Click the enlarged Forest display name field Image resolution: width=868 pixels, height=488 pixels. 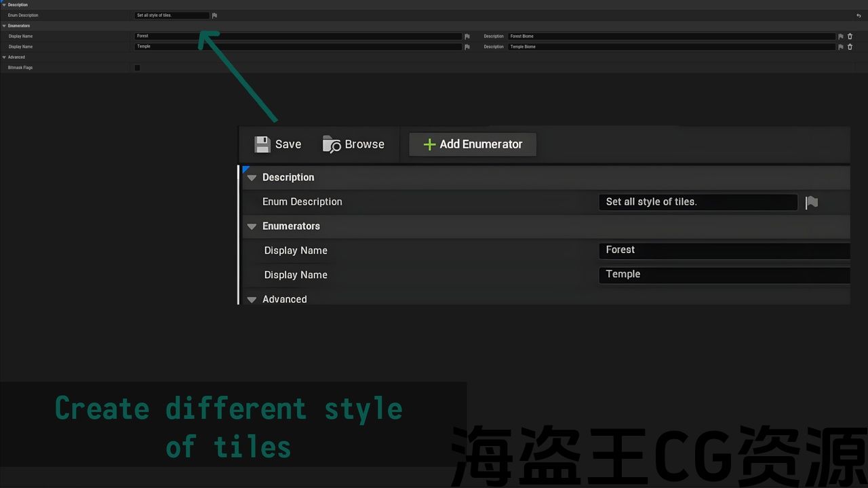pos(723,250)
